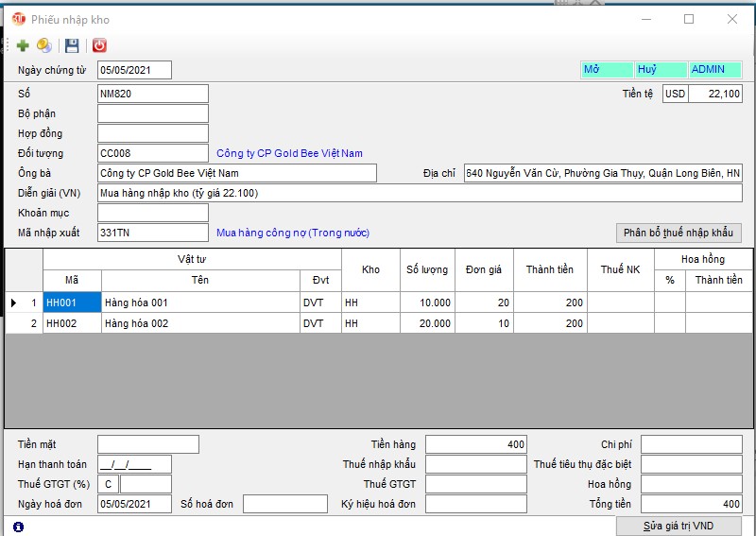Click the info icon in status bar
756x536 pixels.
[19, 526]
